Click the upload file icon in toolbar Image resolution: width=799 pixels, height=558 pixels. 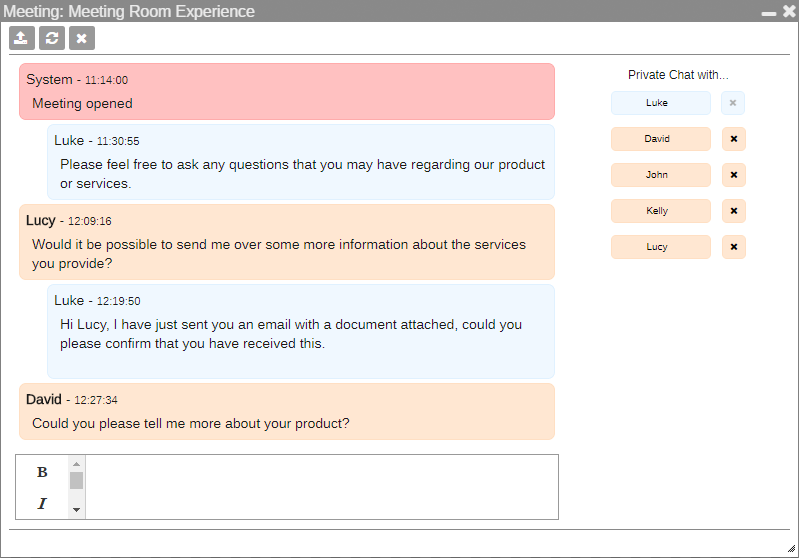[x=21, y=38]
